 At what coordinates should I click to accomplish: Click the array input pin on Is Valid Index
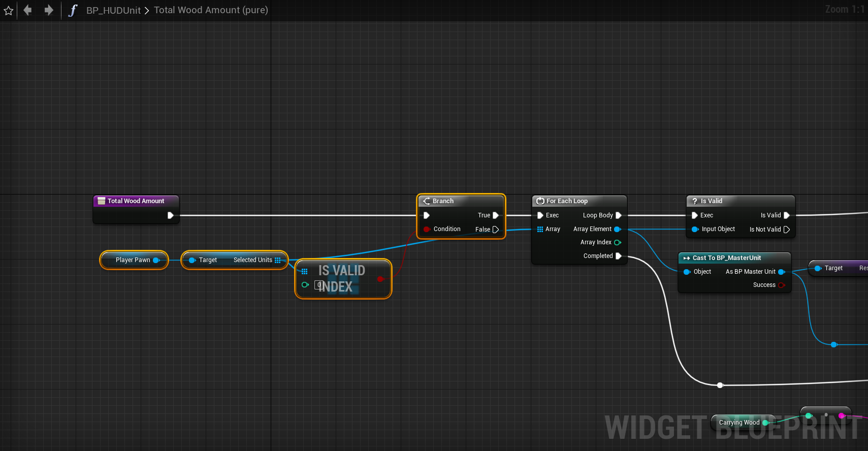(304, 271)
